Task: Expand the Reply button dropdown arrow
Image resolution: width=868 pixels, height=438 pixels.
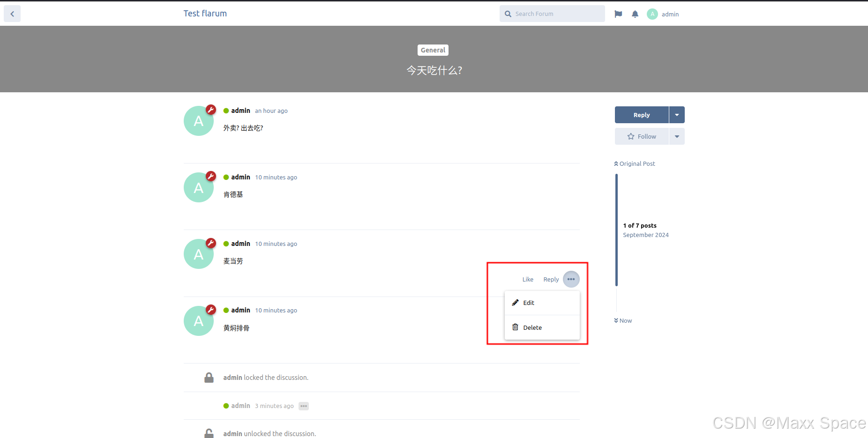Action: pos(677,115)
